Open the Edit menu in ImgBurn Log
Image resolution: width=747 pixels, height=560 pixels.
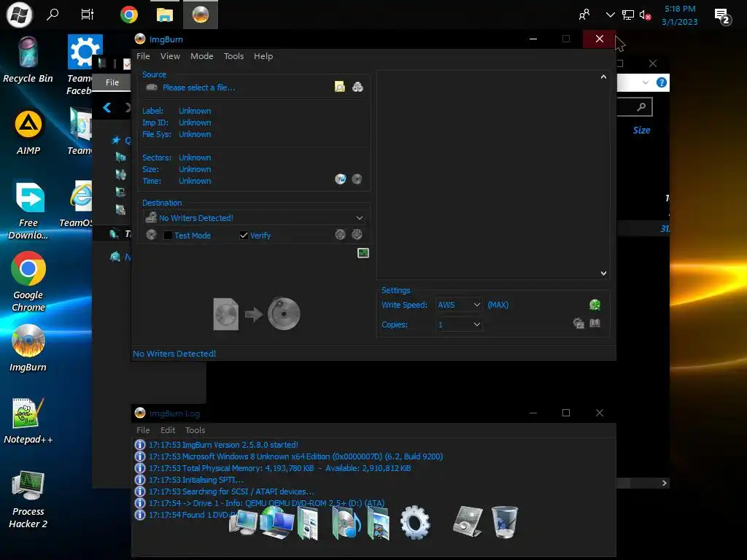tap(168, 430)
